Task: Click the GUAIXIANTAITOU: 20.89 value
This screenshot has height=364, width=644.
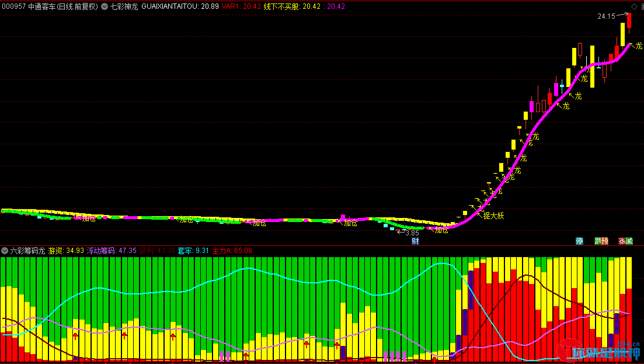Action: pos(180,6)
